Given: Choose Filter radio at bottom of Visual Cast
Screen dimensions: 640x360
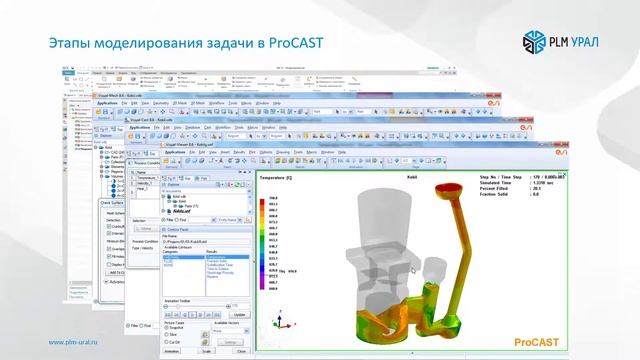Looking at the screenshot, I should click(128, 326).
